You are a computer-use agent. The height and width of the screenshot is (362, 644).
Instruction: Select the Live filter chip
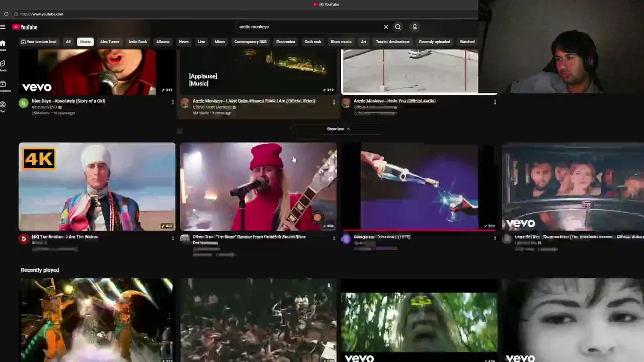tap(202, 42)
